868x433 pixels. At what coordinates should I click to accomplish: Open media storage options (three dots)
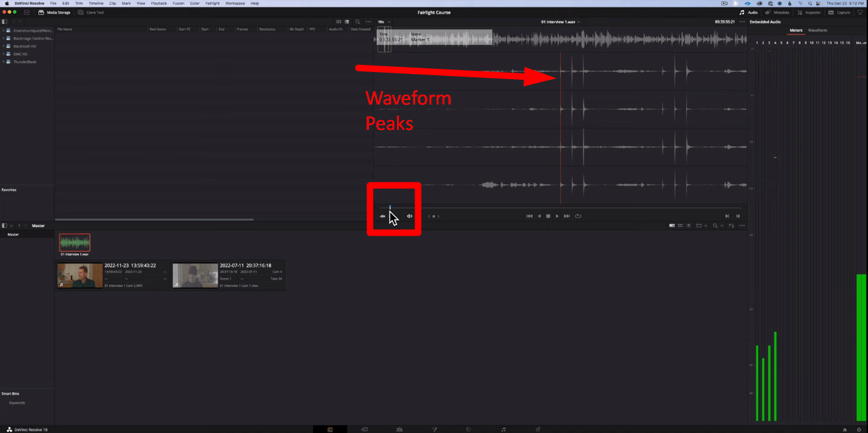pos(368,21)
